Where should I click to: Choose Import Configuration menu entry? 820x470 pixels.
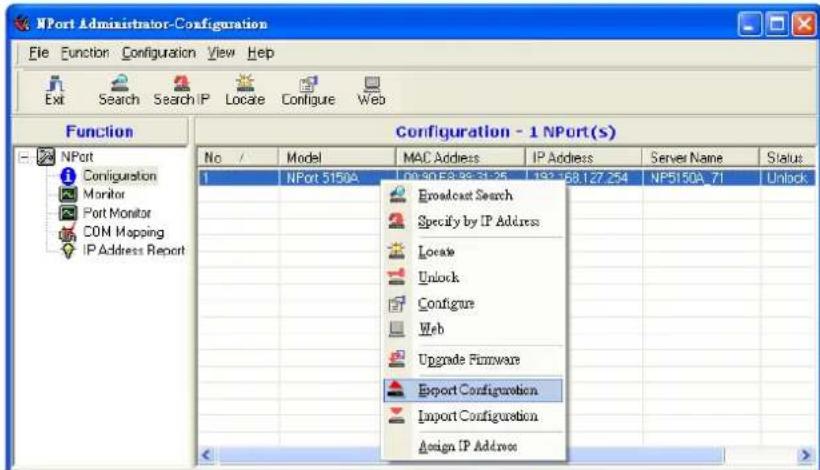point(474,416)
